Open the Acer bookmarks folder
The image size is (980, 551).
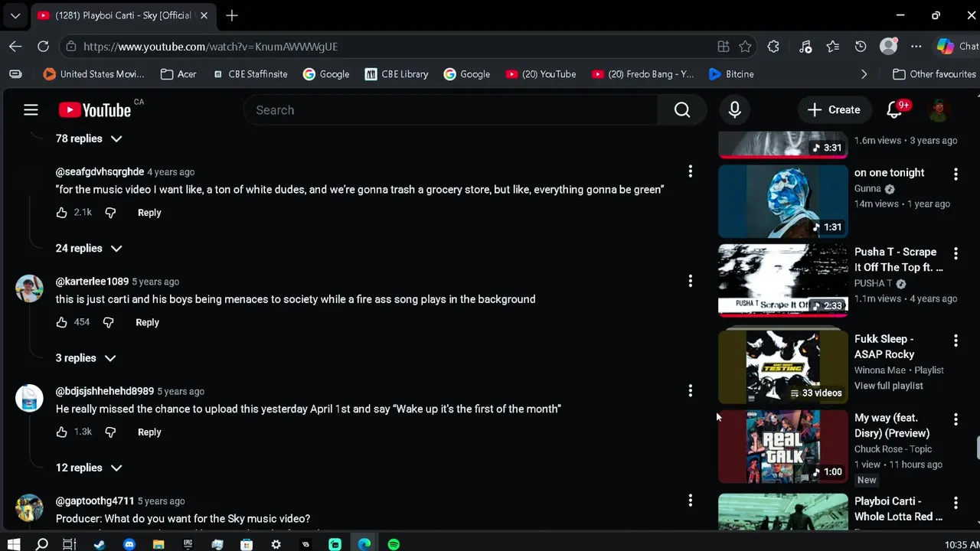[178, 74]
